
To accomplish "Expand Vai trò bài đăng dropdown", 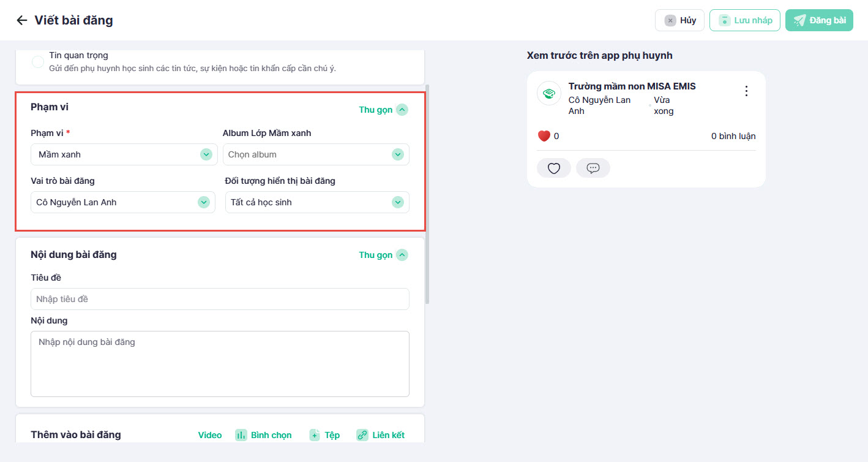I will (x=122, y=202).
